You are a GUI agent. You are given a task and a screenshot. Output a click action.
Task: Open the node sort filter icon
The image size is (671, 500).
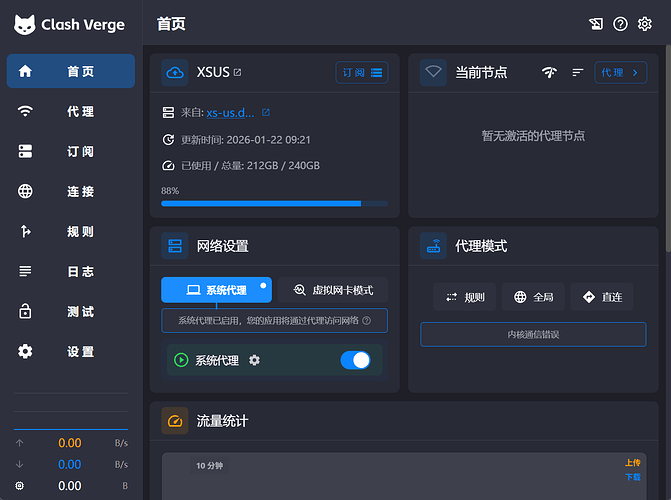tap(578, 72)
